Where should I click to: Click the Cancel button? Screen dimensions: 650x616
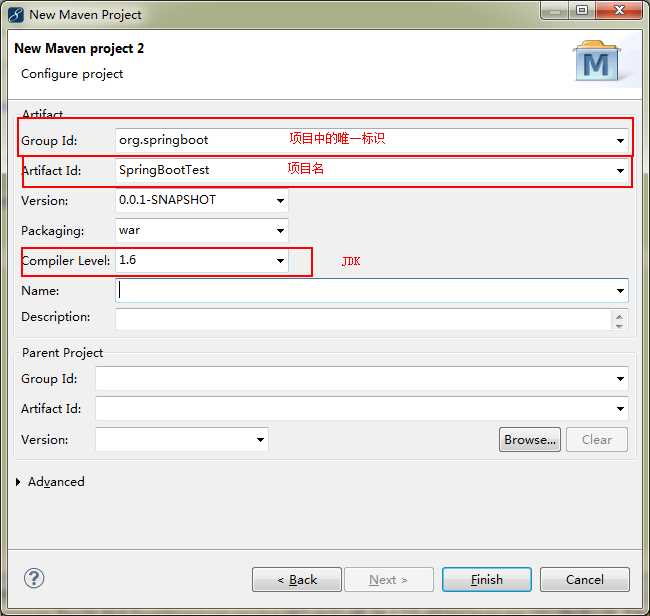tap(585, 579)
